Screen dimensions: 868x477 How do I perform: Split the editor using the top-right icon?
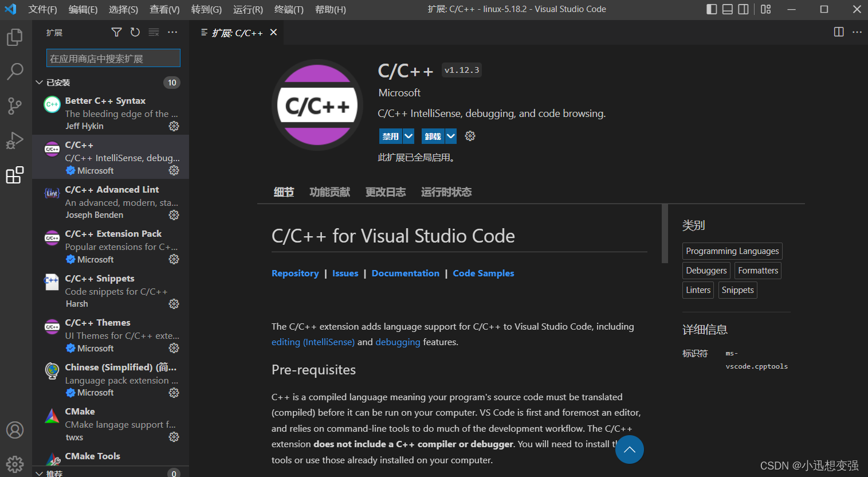839,32
